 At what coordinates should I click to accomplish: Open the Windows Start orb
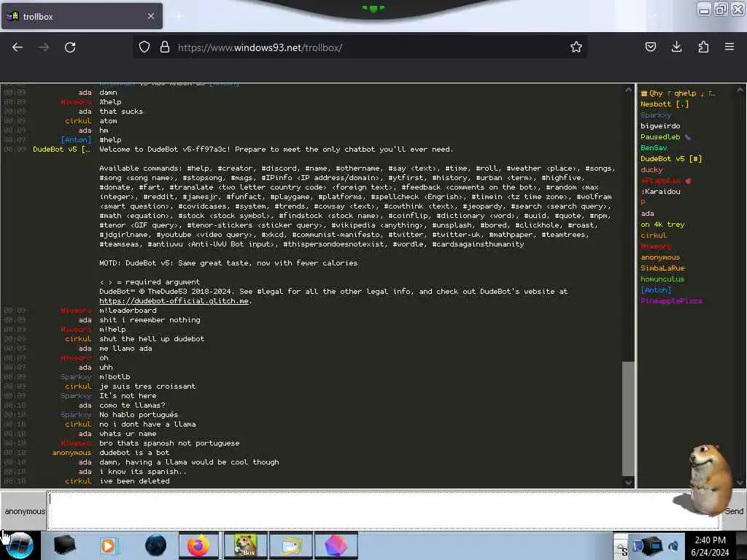tap(20, 545)
